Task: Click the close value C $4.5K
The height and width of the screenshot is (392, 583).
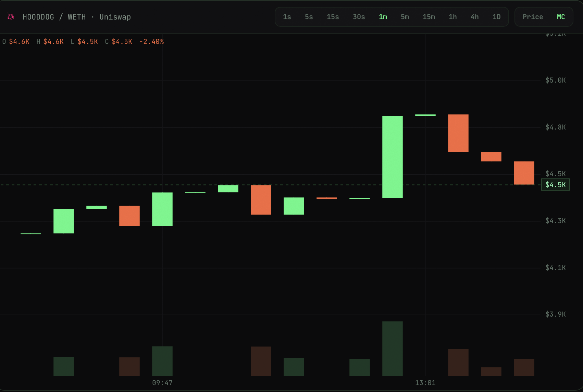Action: point(119,41)
